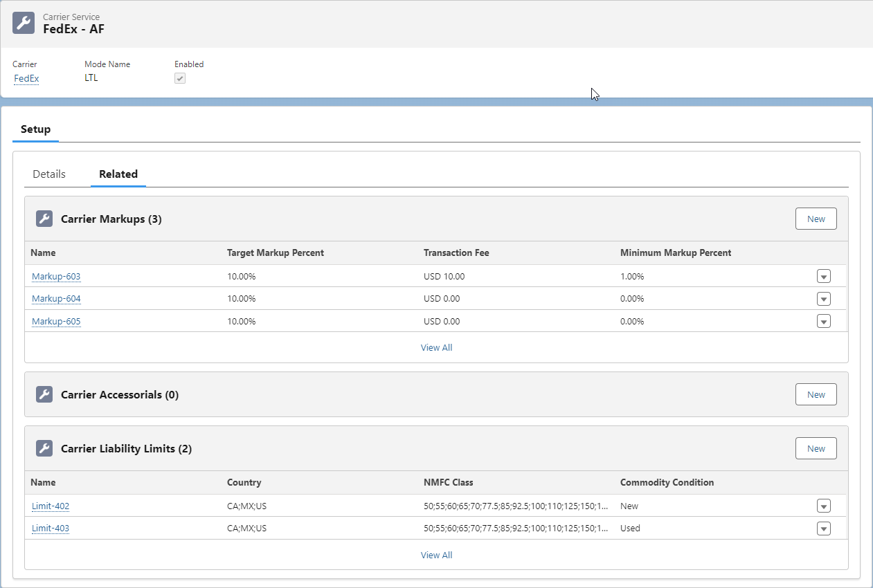Click the Carrier Service wrench icon in header
873x588 pixels.
pos(24,23)
